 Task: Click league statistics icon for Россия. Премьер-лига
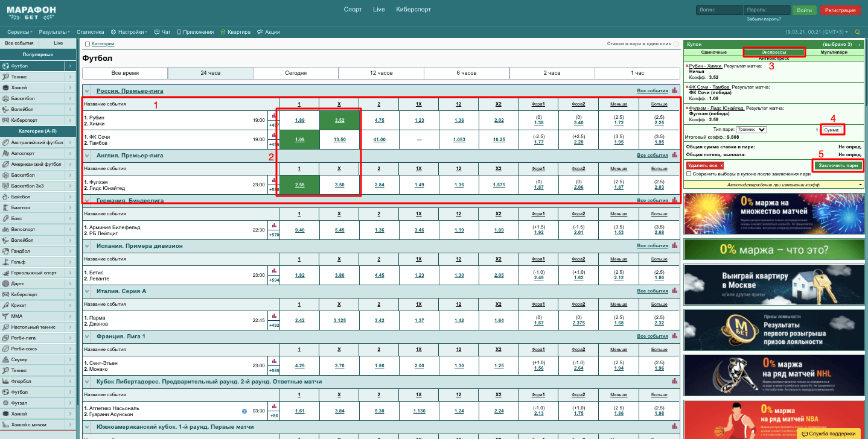(x=675, y=90)
